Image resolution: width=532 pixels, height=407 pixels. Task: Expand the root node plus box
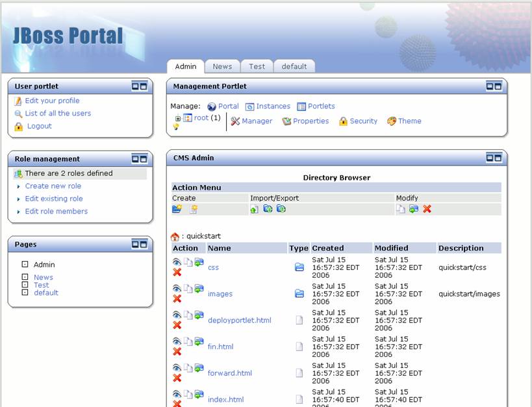click(178, 118)
